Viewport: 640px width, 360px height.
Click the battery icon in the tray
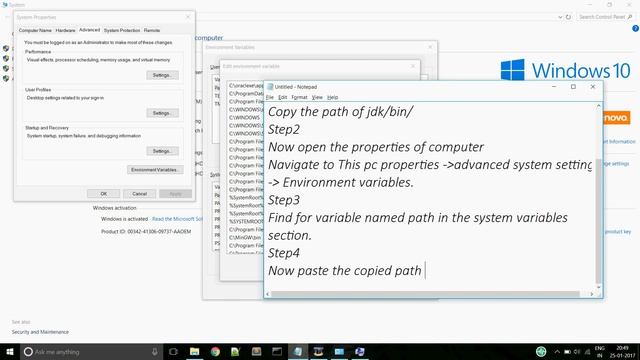(x=567, y=351)
